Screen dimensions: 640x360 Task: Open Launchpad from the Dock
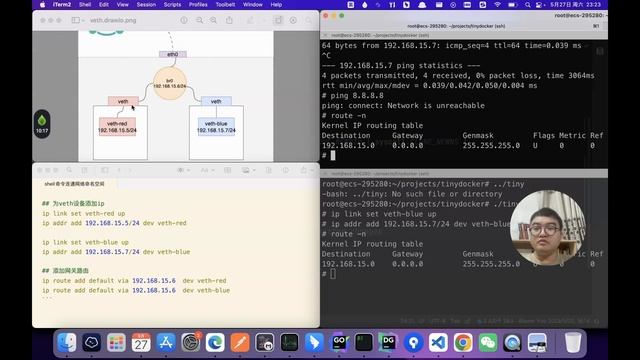pos(116,342)
